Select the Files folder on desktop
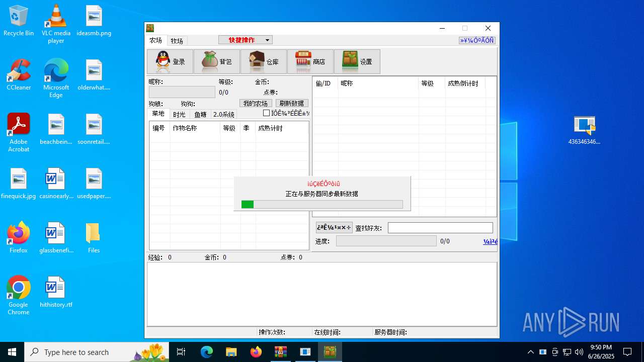The image size is (644, 362). (x=94, y=238)
